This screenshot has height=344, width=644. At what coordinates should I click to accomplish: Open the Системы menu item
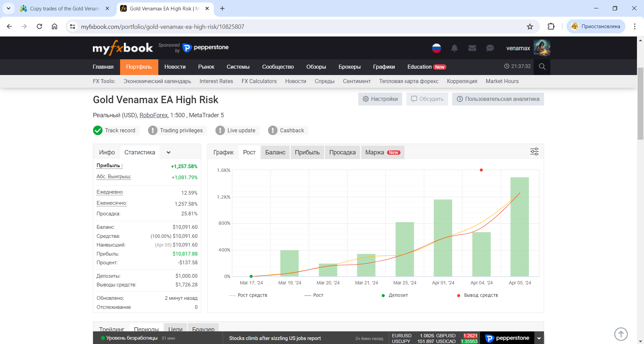(238, 67)
